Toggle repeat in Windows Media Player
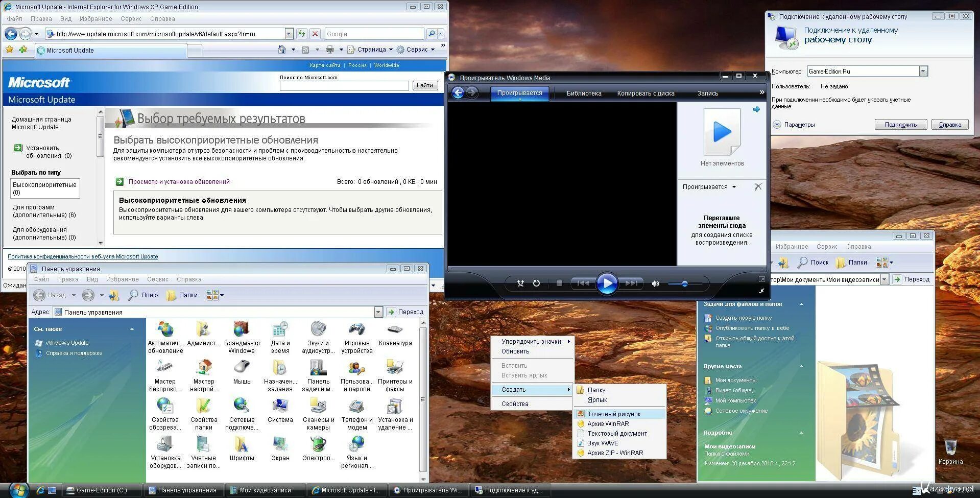Image resolution: width=980 pixels, height=498 pixels. click(536, 283)
